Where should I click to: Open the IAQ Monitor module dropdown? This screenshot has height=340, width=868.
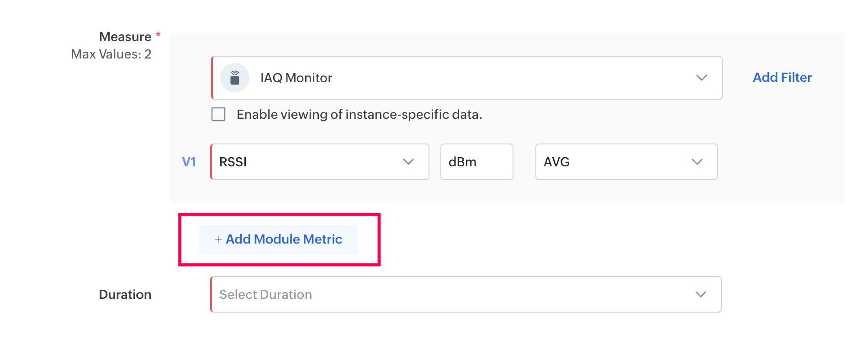tap(466, 78)
